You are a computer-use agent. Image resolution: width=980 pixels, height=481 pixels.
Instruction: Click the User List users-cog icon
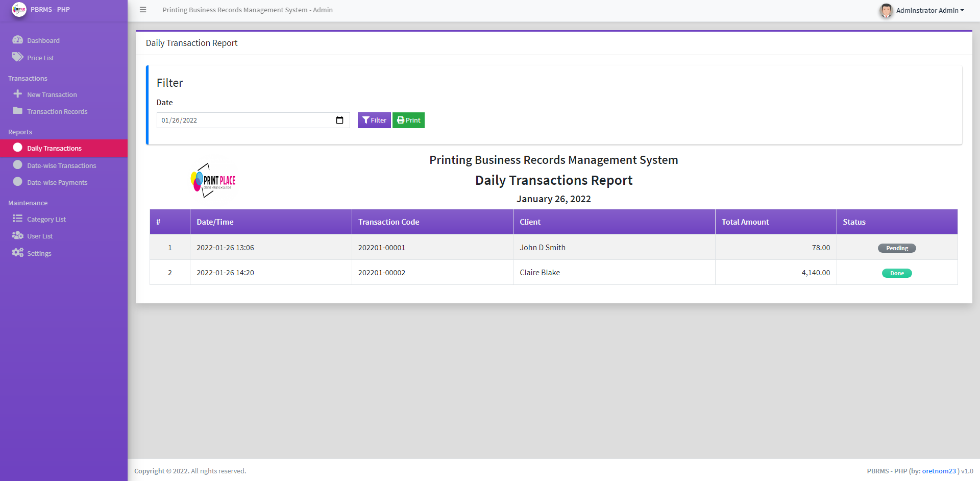coord(18,235)
